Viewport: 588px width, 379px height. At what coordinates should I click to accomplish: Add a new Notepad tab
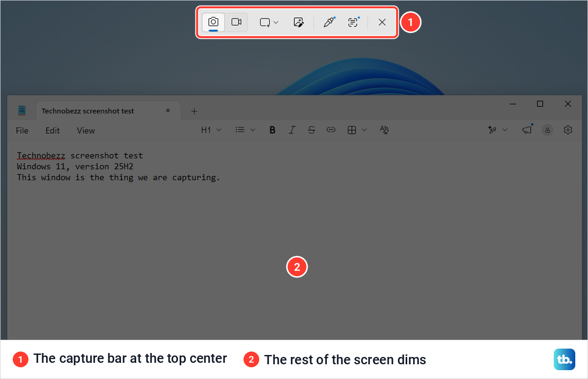click(194, 111)
